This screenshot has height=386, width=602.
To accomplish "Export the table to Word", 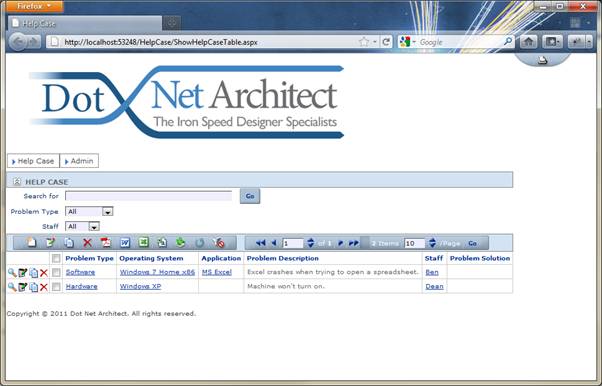I will (x=125, y=243).
